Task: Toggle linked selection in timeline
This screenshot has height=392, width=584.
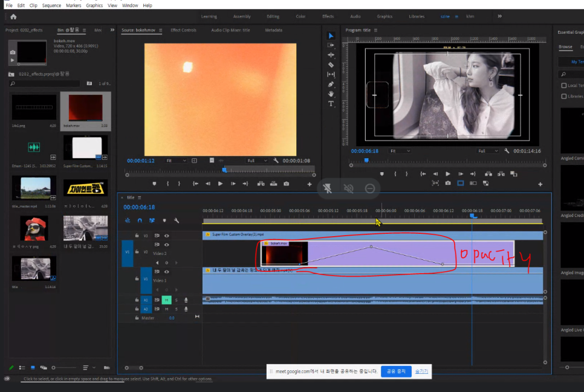Action: (x=152, y=220)
